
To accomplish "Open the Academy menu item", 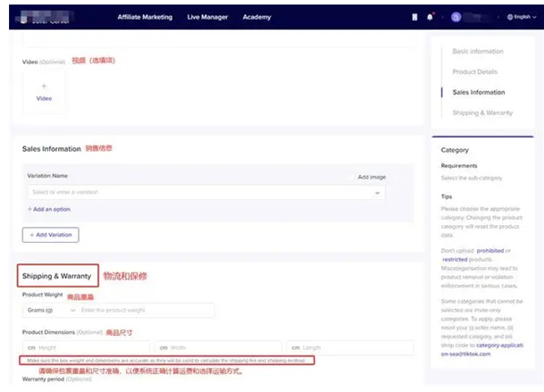I will [256, 17].
